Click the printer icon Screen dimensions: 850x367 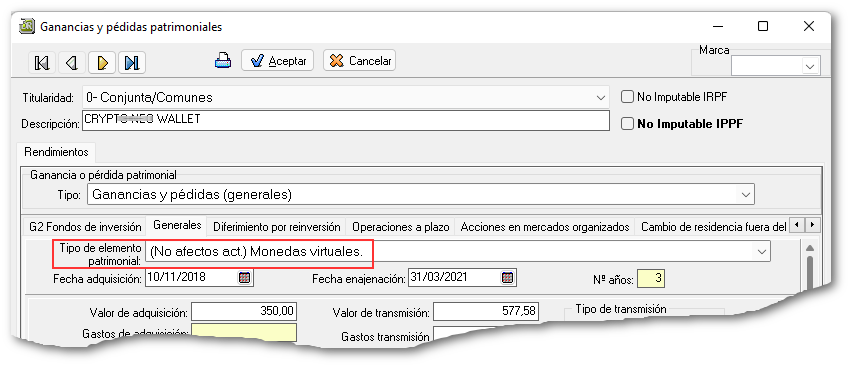[223, 61]
